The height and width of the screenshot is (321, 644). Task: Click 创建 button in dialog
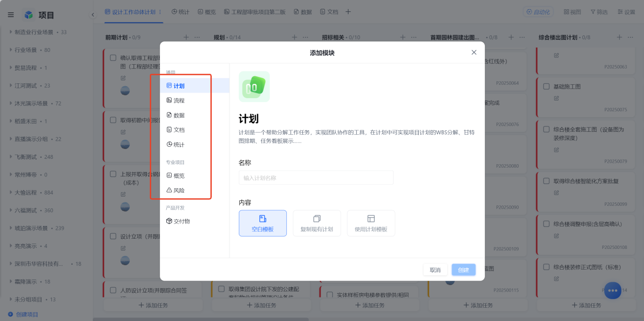463,270
